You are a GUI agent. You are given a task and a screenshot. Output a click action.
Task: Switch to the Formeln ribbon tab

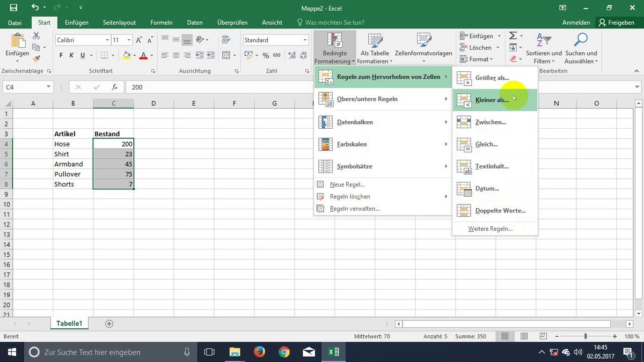tap(162, 23)
